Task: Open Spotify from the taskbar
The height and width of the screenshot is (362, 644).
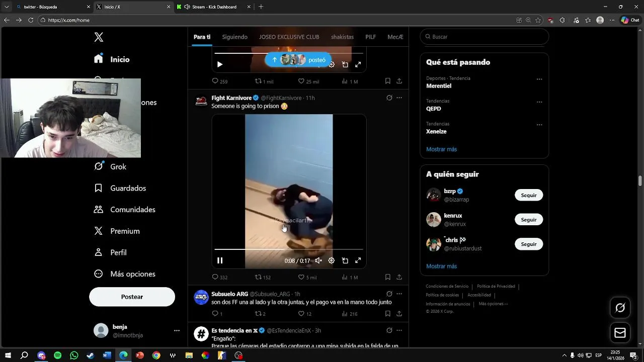Action: pyautogui.click(x=57, y=355)
